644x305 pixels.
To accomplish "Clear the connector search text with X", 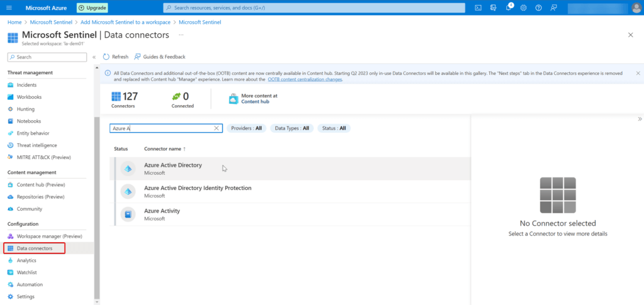I will [216, 128].
